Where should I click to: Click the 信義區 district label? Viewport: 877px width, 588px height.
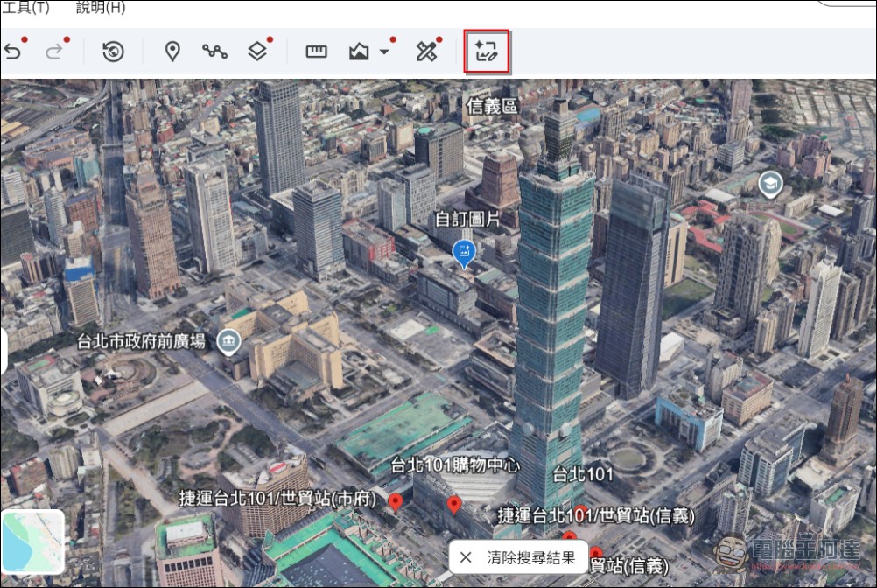coord(492,105)
